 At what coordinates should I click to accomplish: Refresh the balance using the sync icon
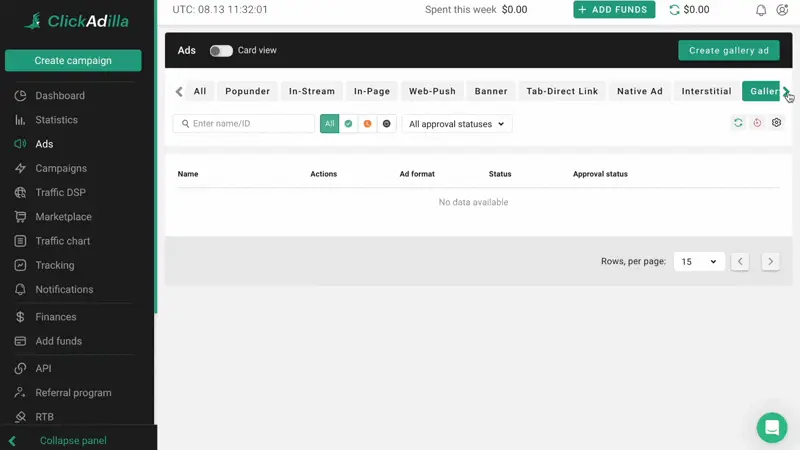point(674,10)
